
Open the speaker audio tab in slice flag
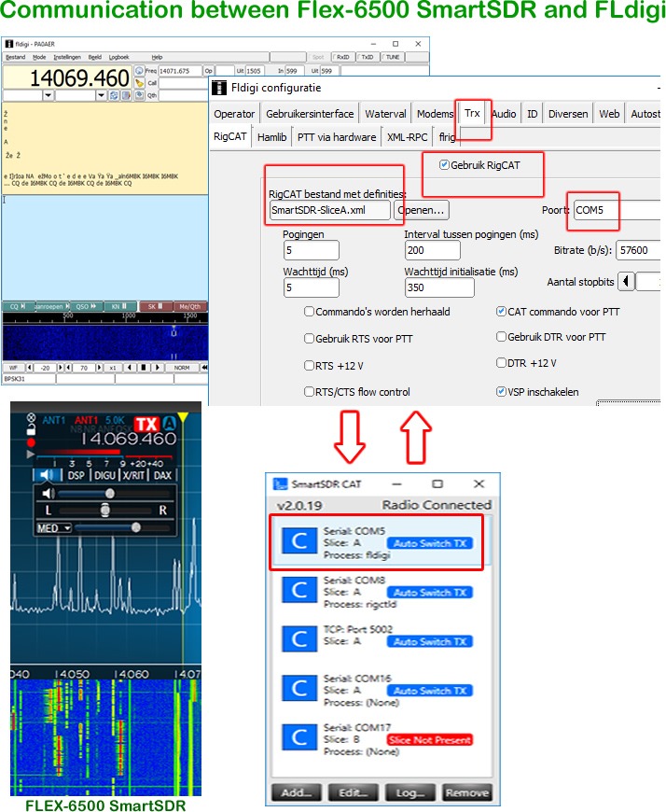pyautogui.click(x=48, y=475)
